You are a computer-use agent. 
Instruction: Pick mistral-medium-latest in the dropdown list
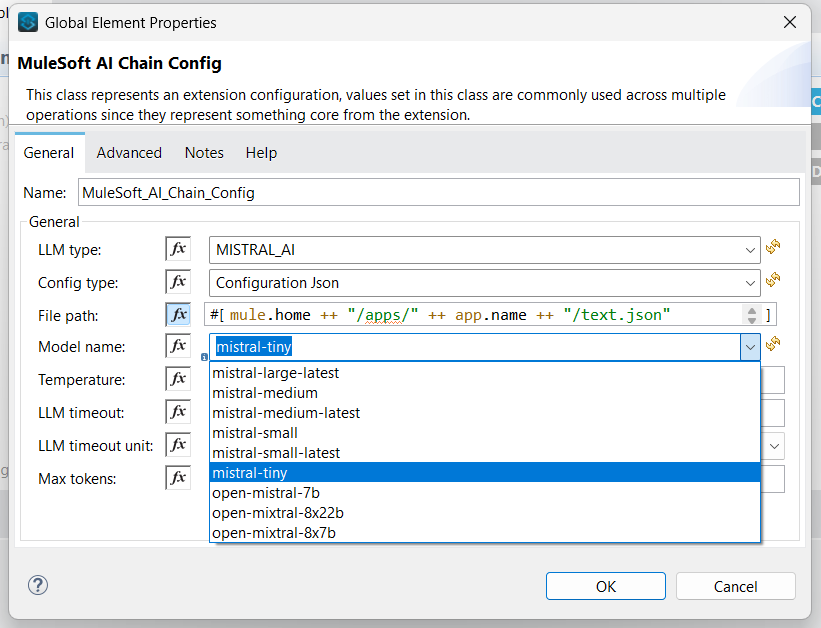tap(485, 413)
